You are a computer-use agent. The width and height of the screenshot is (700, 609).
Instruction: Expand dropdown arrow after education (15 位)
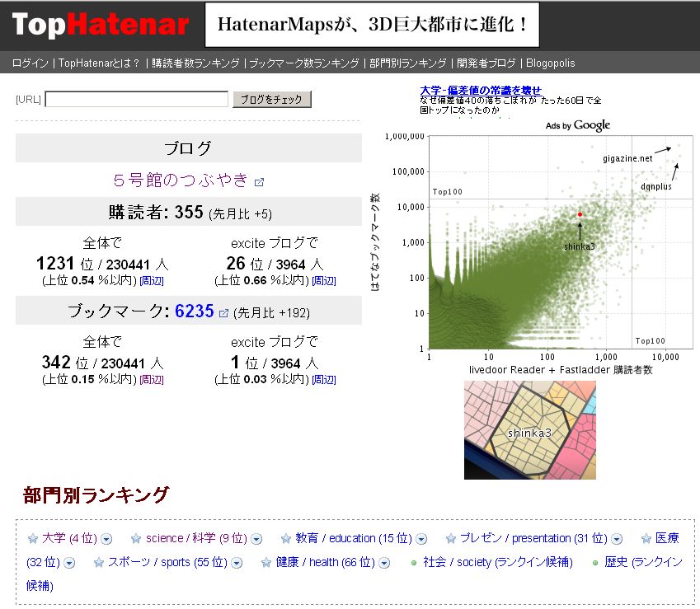point(421,539)
